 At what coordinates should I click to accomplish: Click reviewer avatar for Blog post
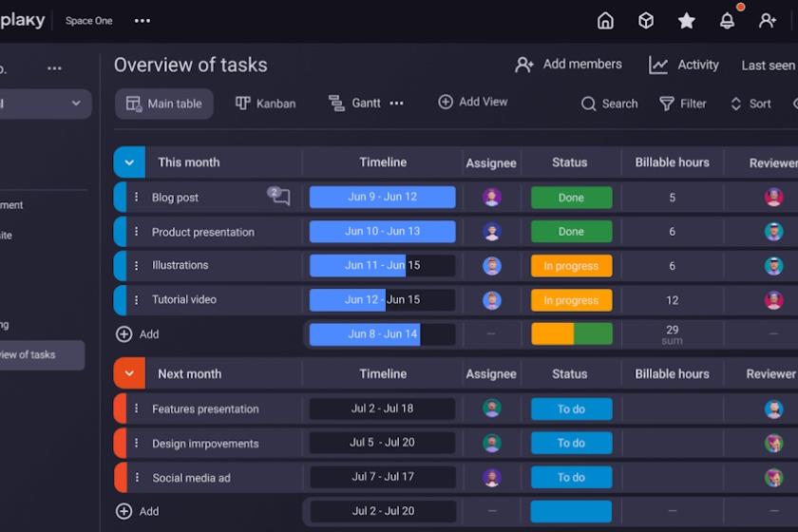(773, 197)
